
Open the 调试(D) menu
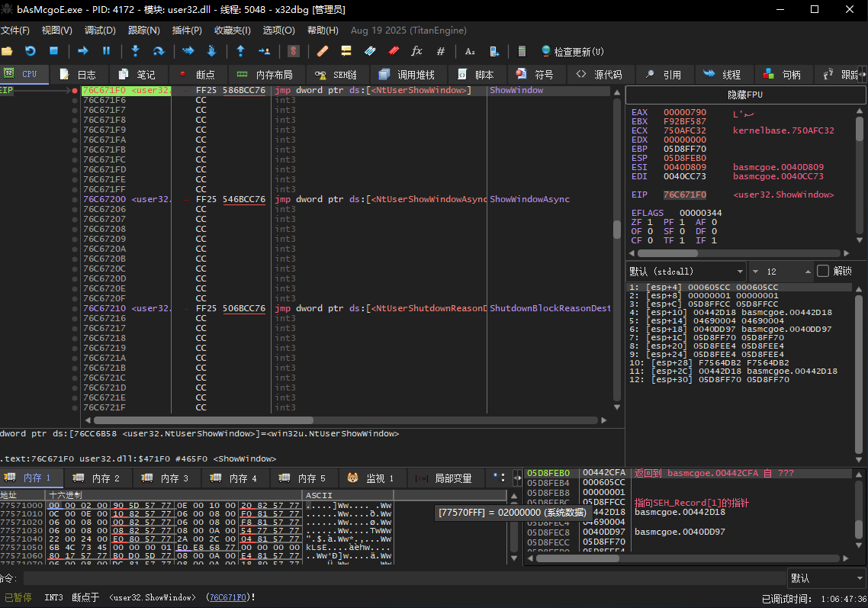click(x=100, y=31)
